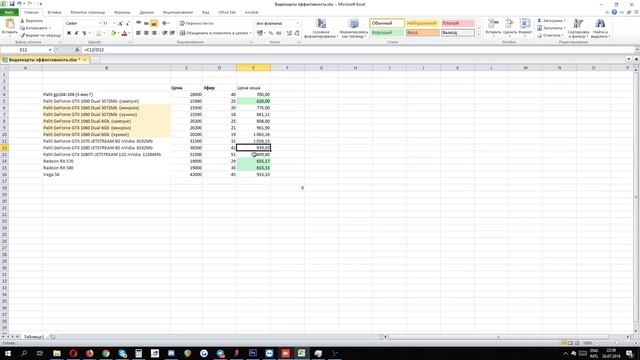The image size is (640, 360).
Task: Expand the cell styles gallery
Action: click(x=478, y=35)
